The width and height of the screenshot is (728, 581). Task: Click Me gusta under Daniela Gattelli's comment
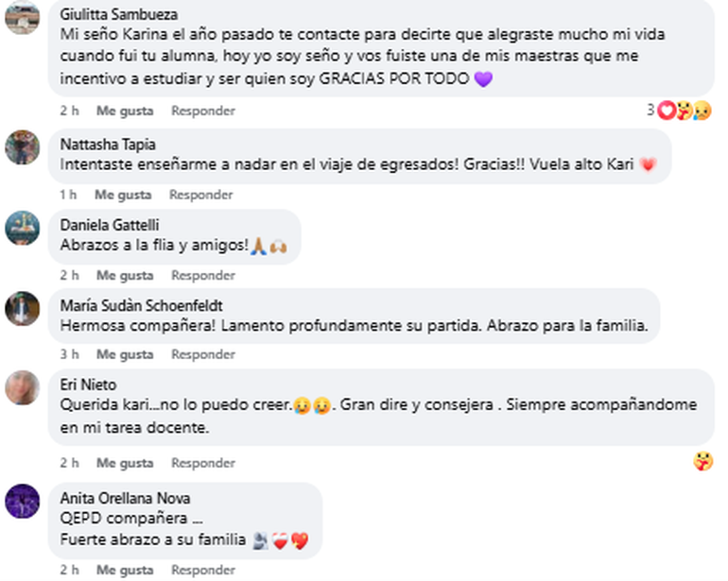click(124, 276)
